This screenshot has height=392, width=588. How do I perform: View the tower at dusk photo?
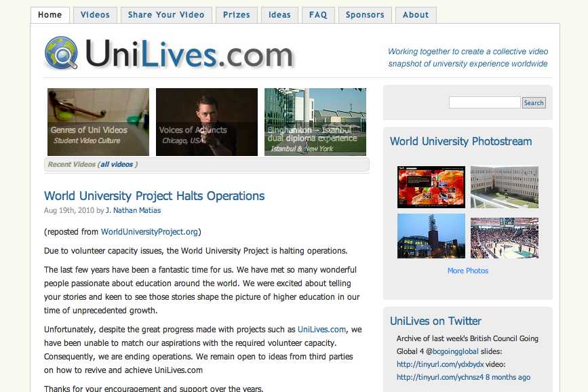pos(431,236)
